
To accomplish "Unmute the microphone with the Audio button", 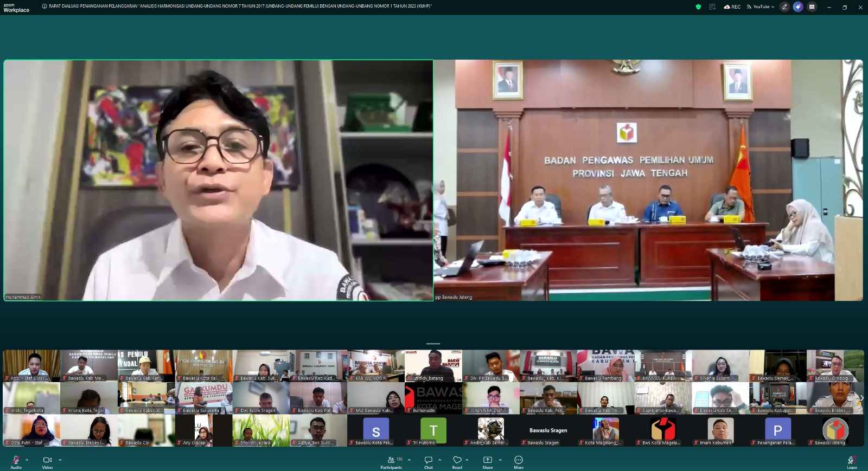I will click(16, 461).
